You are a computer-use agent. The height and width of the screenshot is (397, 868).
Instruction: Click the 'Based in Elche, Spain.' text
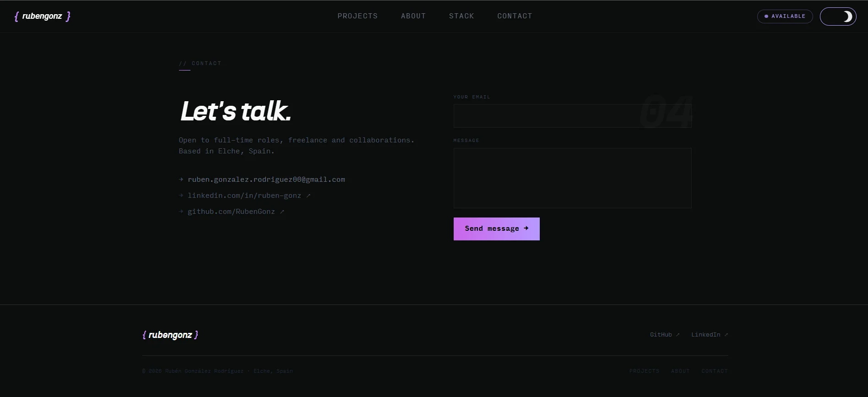click(227, 151)
